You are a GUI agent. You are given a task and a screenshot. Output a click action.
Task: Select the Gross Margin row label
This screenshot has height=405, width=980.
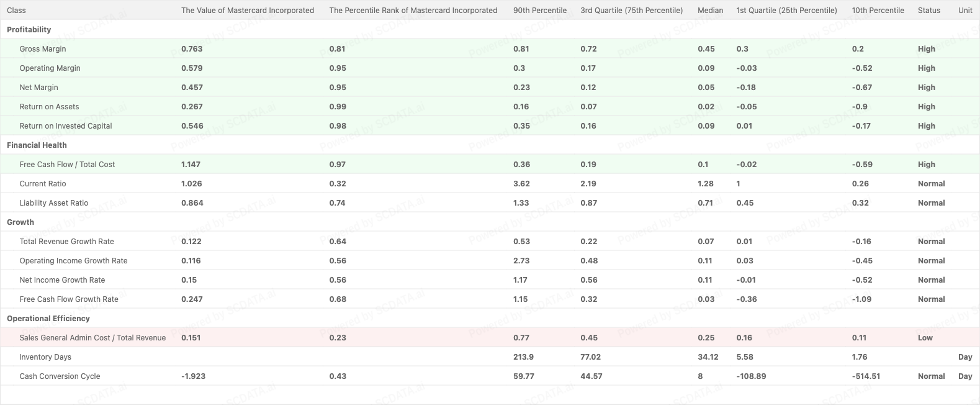click(x=43, y=49)
